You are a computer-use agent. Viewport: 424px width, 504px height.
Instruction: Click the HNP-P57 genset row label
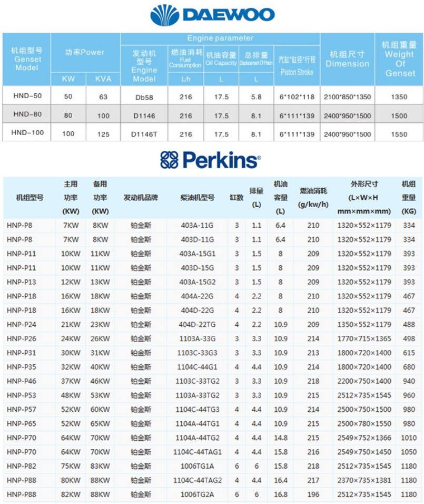pos(22,410)
